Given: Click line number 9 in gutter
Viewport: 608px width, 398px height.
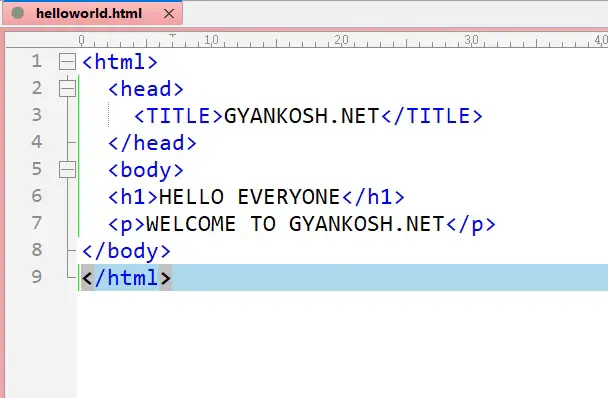Looking at the screenshot, I should (x=37, y=277).
